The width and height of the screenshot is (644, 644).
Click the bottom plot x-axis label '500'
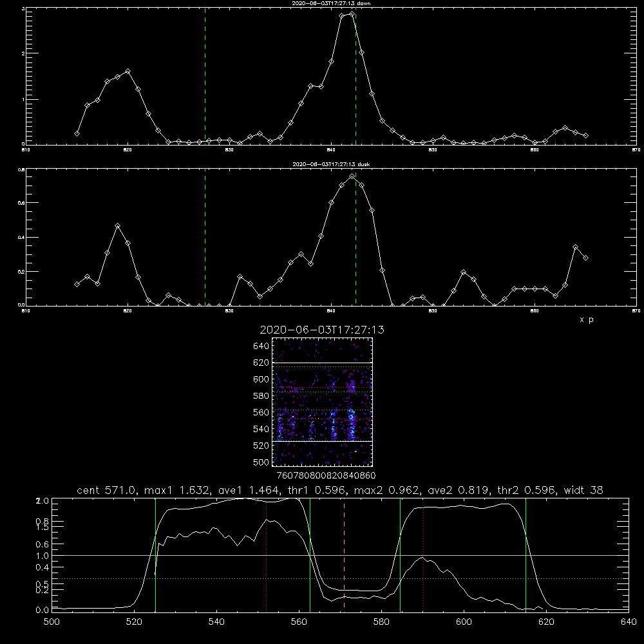pyautogui.click(x=52, y=622)
